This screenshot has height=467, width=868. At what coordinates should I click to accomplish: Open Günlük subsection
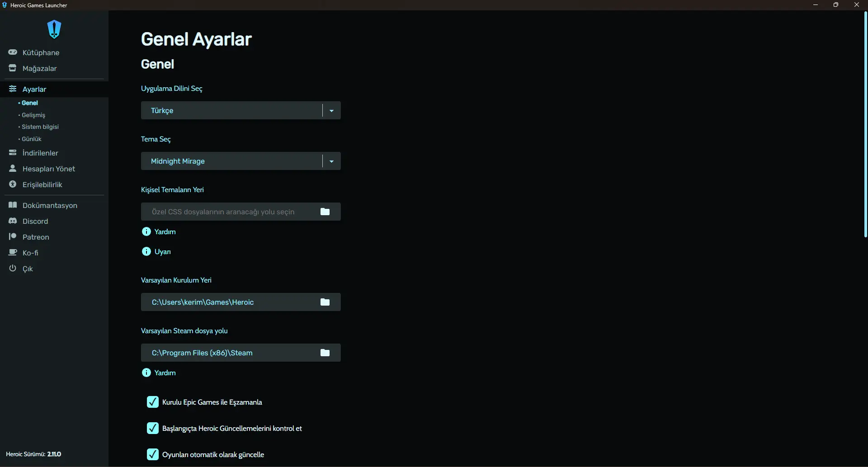pyautogui.click(x=31, y=139)
